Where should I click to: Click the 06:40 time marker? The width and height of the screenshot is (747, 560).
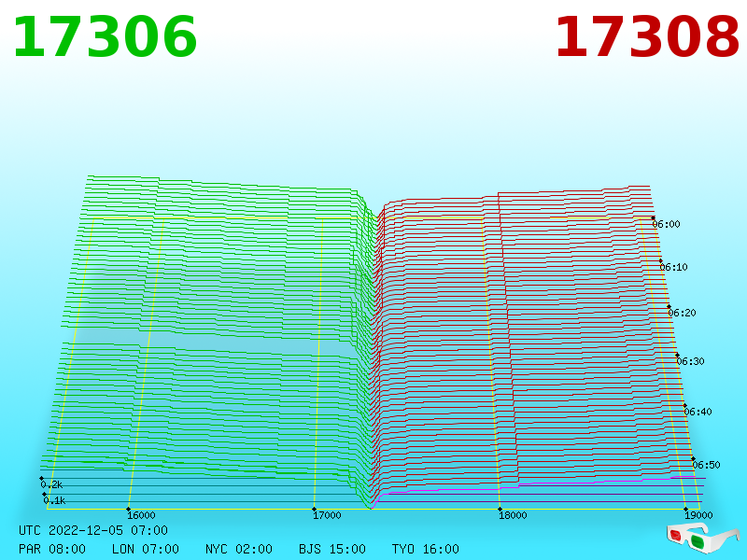698,412
